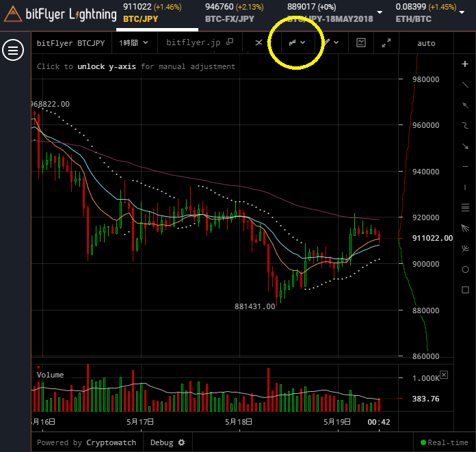Toggle the Real-time status indicator
Viewport: 476px width, 452px height.
point(443,442)
